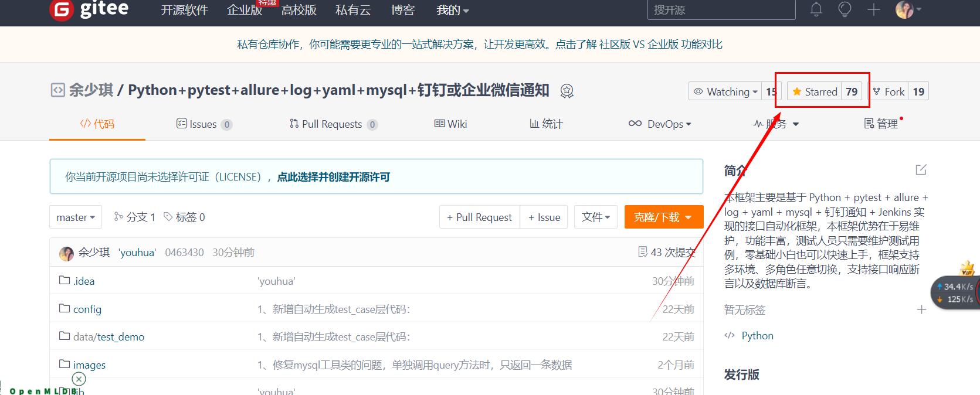The height and width of the screenshot is (395, 980).
Task: Open the Wiki tab
Action: point(450,124)
